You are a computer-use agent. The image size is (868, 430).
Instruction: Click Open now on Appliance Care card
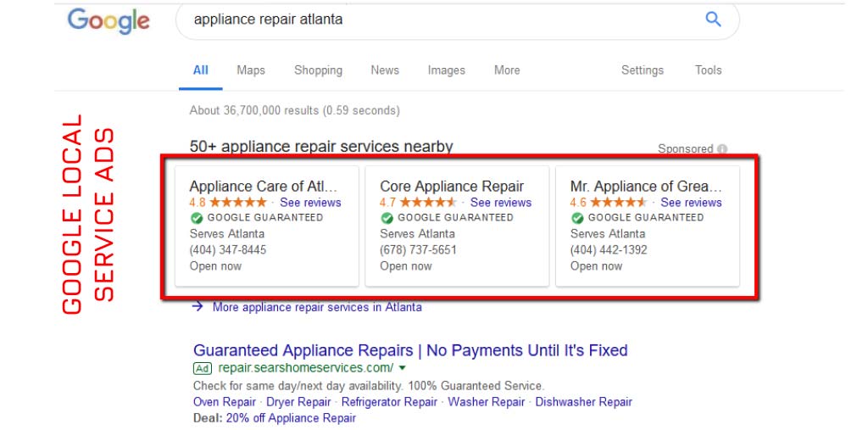pos(215,266)
